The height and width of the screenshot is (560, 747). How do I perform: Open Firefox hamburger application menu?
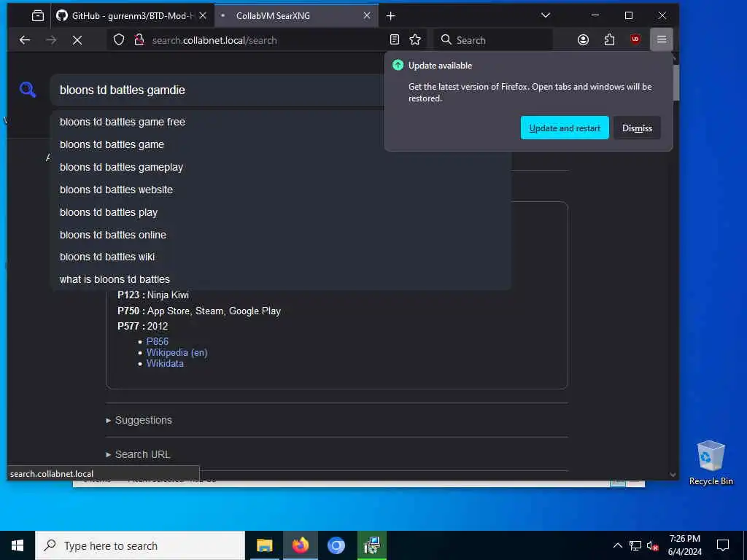(661, 39)
